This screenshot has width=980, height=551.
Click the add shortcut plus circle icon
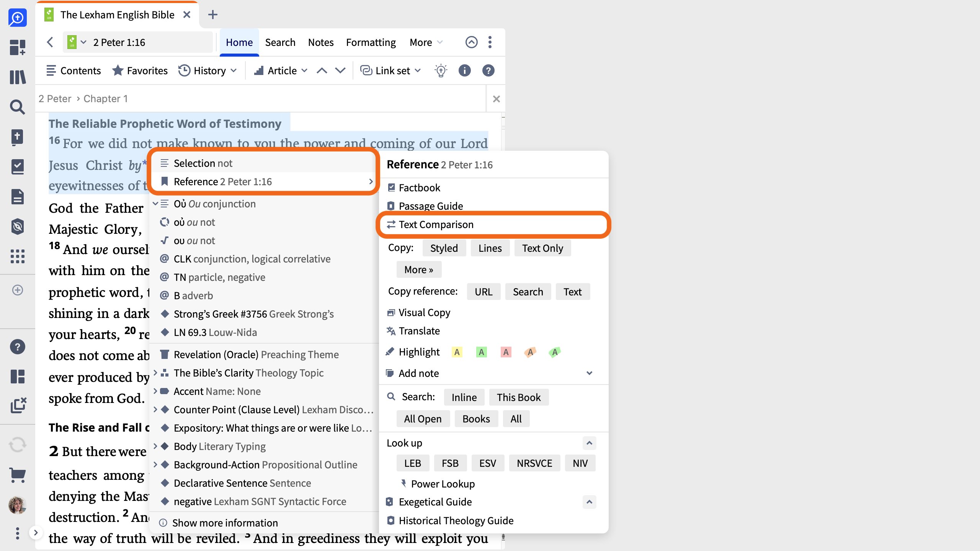click(18, 290)
